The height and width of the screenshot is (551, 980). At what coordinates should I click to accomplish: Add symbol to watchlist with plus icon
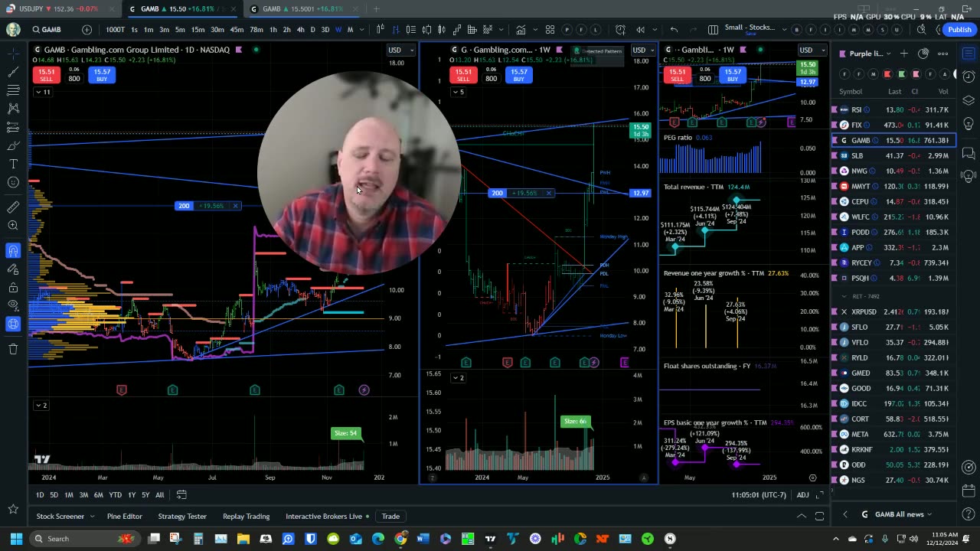coord(904,54)
